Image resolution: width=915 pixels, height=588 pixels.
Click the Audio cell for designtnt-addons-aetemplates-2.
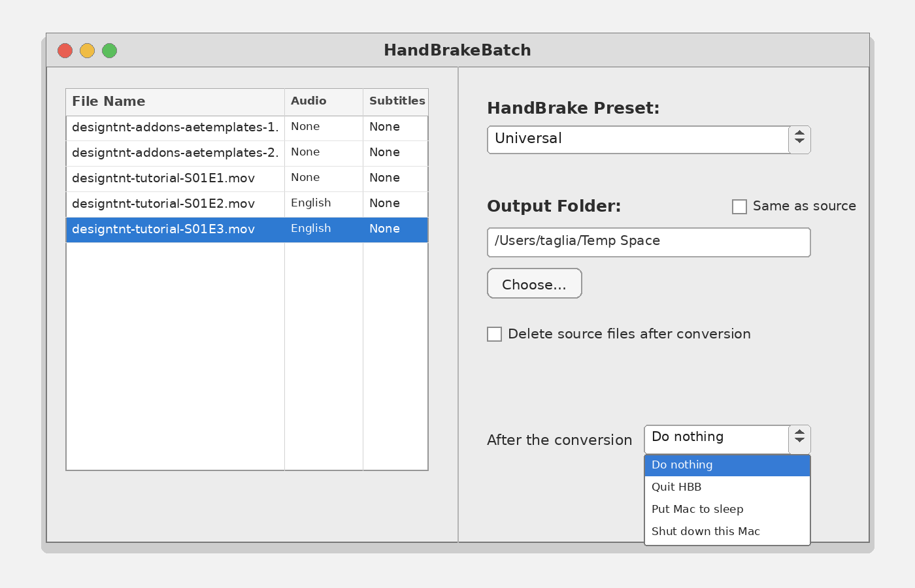click(x=324, y=154)
